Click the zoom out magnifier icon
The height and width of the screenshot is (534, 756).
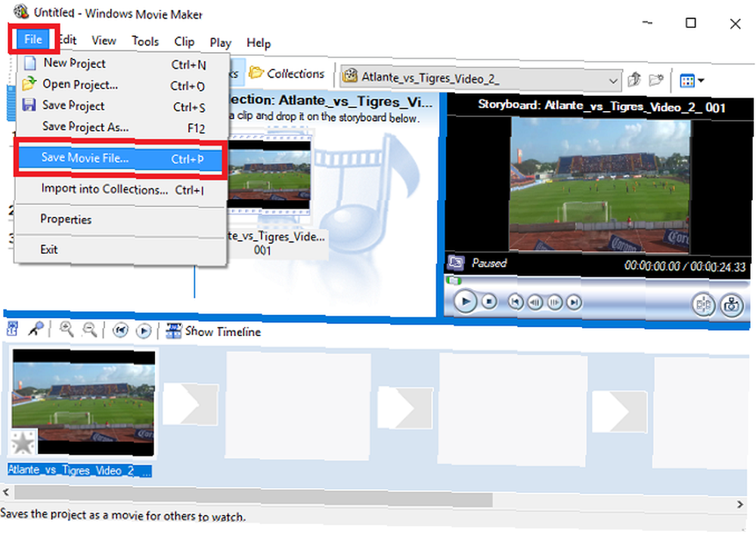90,330
